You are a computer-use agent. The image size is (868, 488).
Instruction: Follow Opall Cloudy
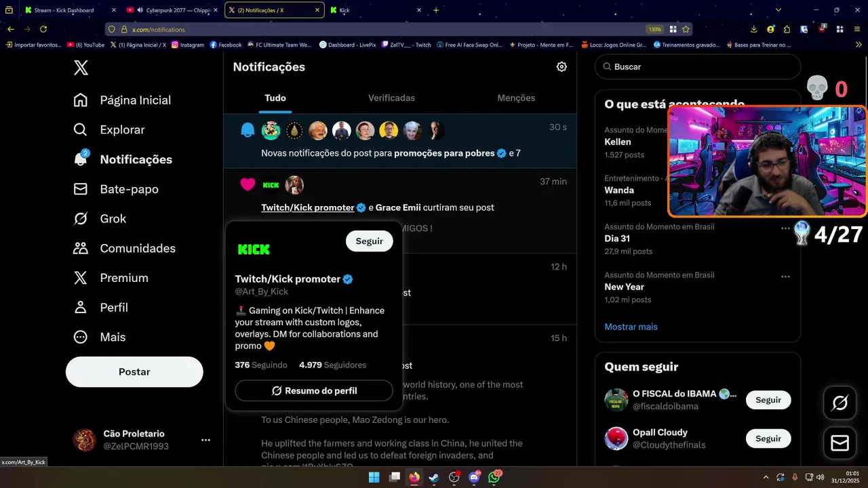coord(768,439)
